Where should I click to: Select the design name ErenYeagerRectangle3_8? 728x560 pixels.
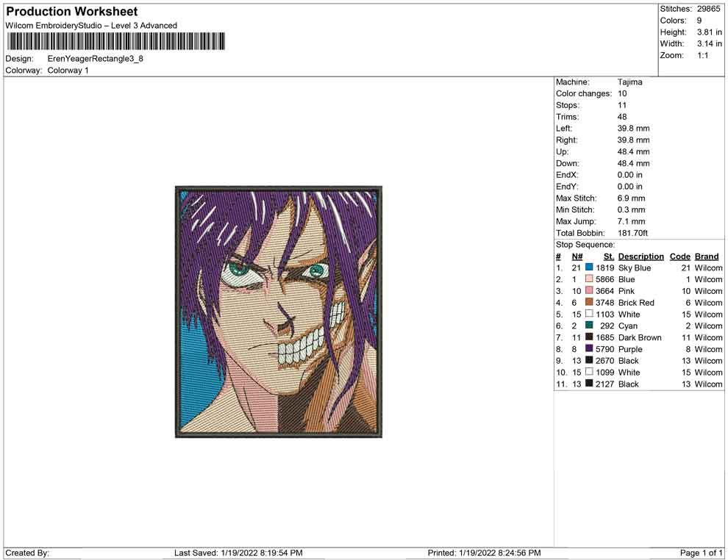coord(95,59)
